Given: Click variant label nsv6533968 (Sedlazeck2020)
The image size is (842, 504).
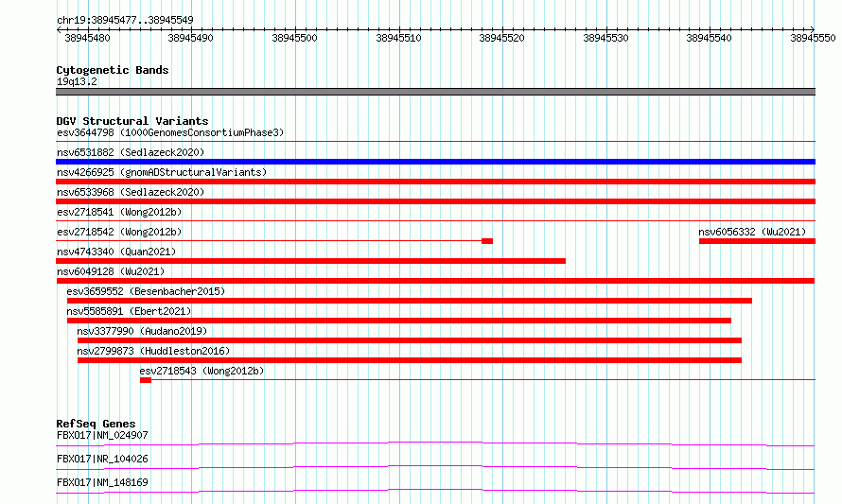Looking at the screenshot, I should [x=131, y=192].
